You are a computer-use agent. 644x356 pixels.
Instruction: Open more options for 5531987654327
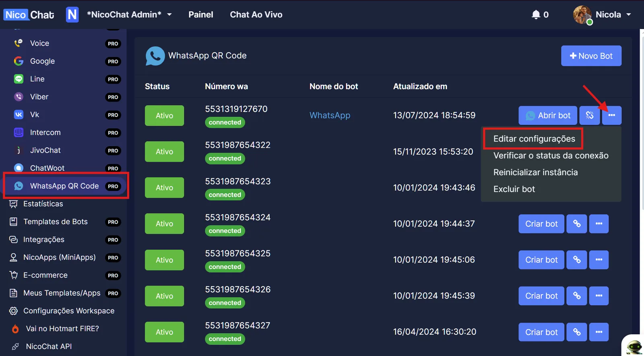[599, 332]
